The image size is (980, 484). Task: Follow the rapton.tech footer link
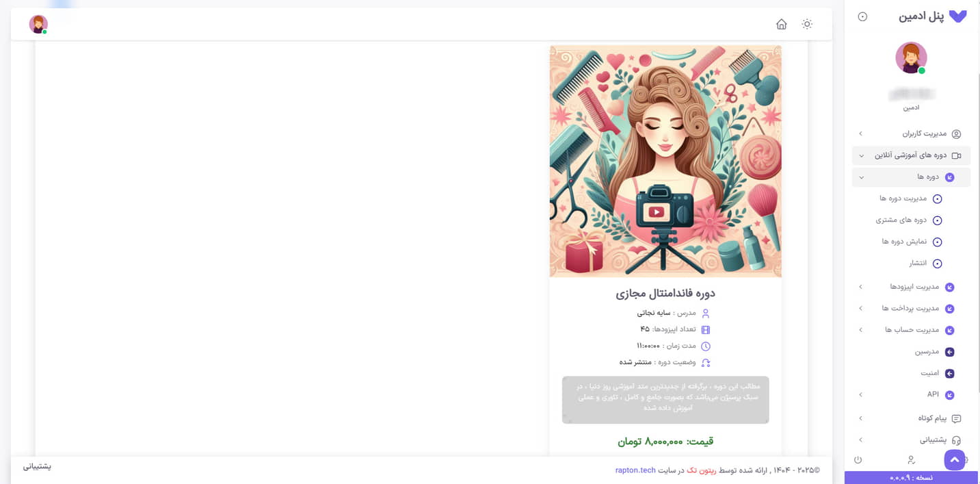635,470
